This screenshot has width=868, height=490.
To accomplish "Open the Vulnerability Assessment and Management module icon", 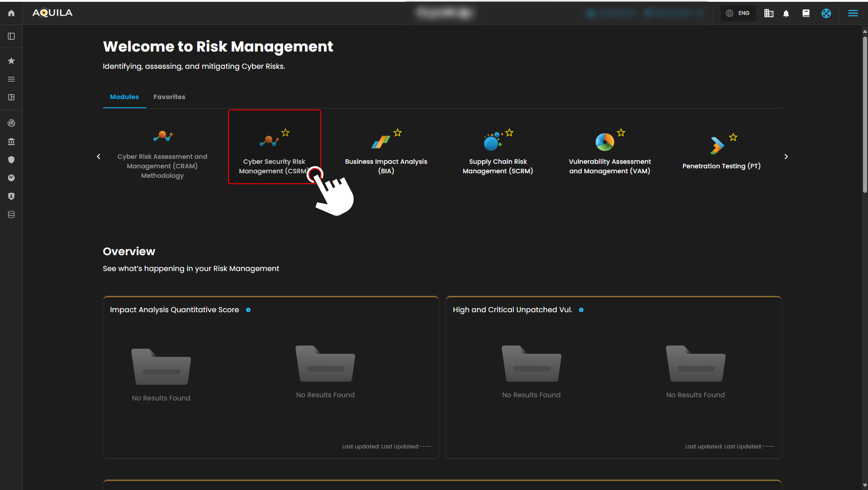I will tap(604, 142).
